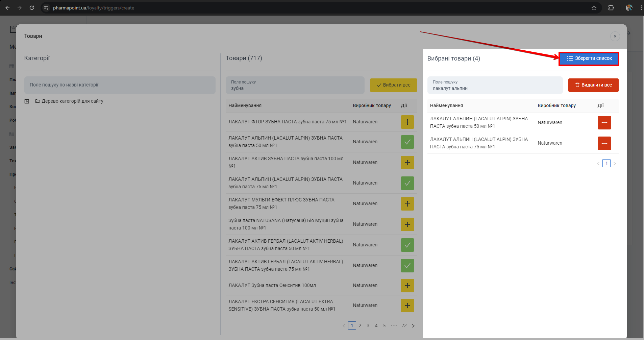Add ЛАКАЛУТ Сенситив 100мл with plus icon
This screenshot has width=644, height=340.
point(407,286)
